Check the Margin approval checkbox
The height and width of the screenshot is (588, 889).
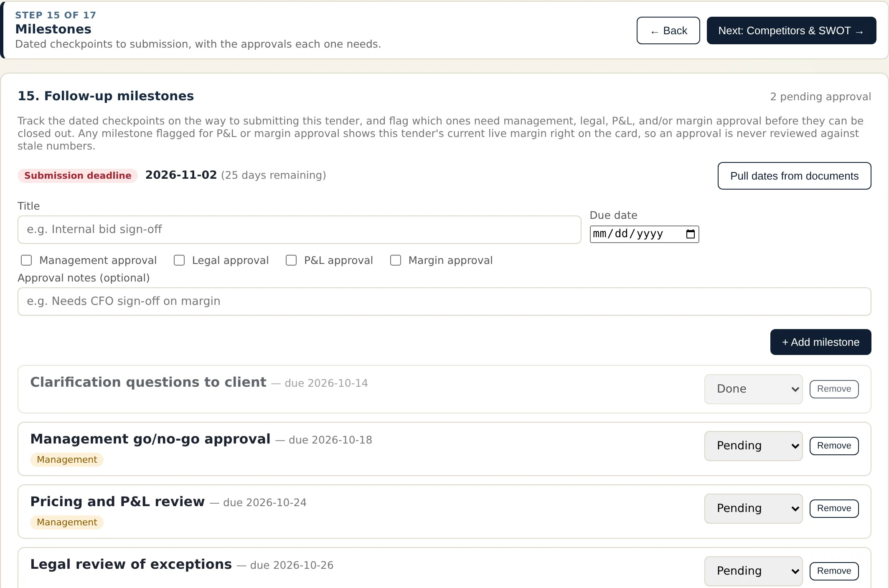pos(396,260)
